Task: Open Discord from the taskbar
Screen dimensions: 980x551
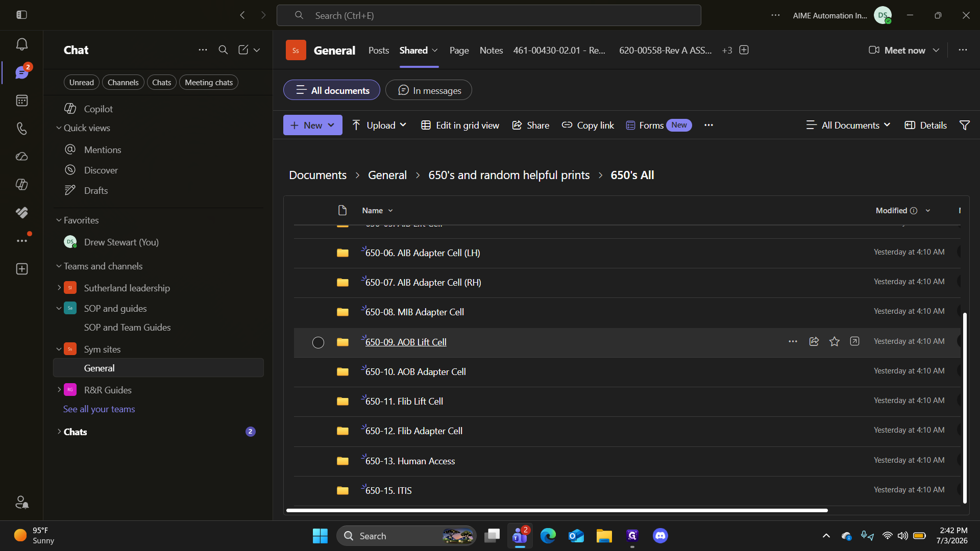Action: [660, 536]
